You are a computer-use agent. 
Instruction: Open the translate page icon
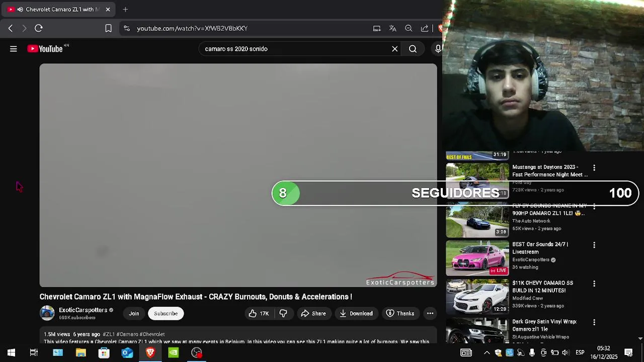(x=393, y=29)
